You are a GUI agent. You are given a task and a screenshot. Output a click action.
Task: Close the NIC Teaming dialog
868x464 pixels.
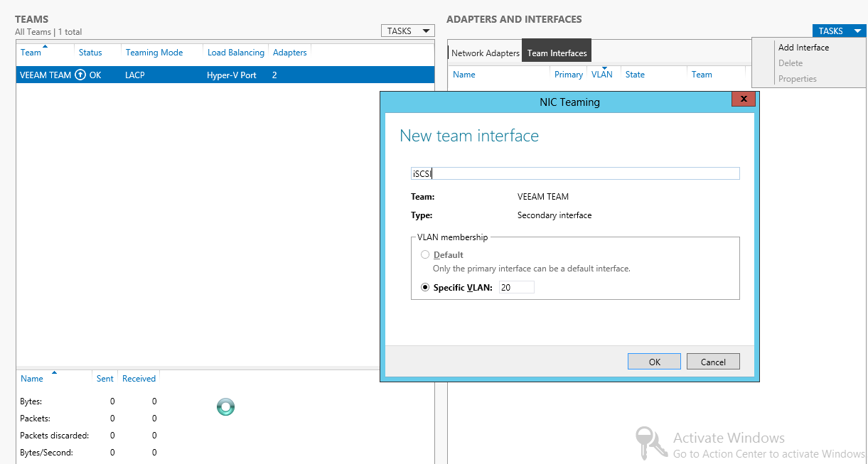pyautogui.click(x=744, y=99)
